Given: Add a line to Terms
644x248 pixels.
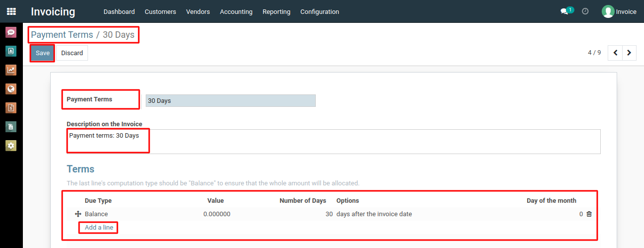Looking at the screenshot, I should [x=99, y=228].
